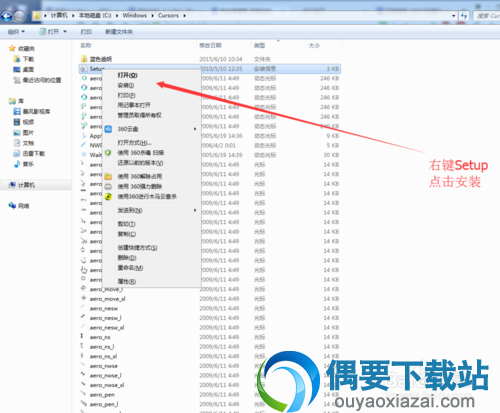Open the 音乐 library
Screen dimensions: 500x413
(24, 164)
